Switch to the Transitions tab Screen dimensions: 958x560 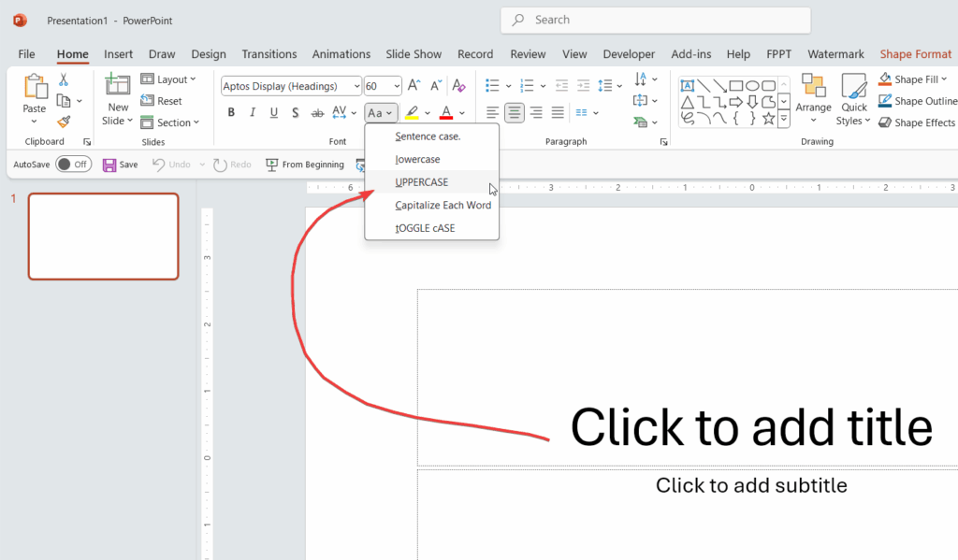click(x=269, y=53)
